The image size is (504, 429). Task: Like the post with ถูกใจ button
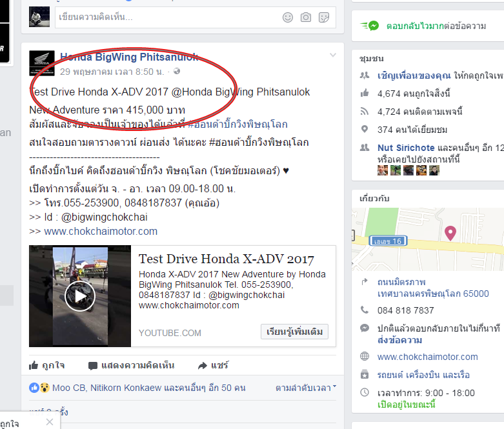pos(47,365)
